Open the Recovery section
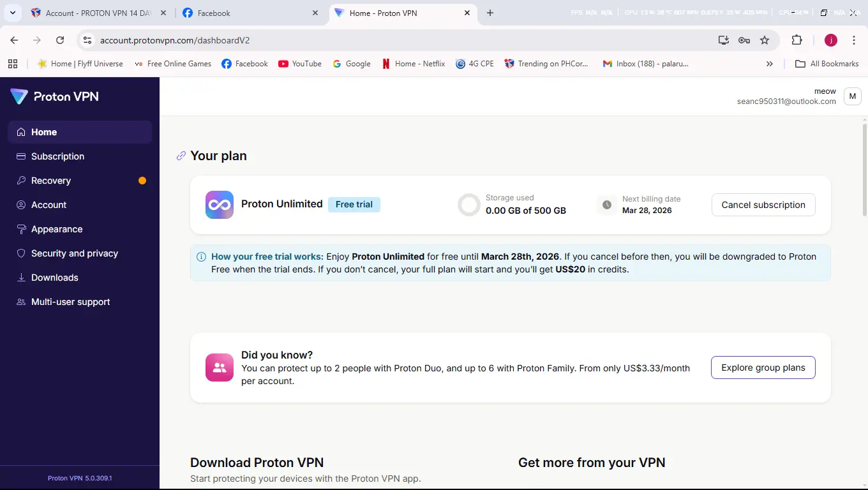Viewport: 868px width, 490px height. (x=80, y=181)
